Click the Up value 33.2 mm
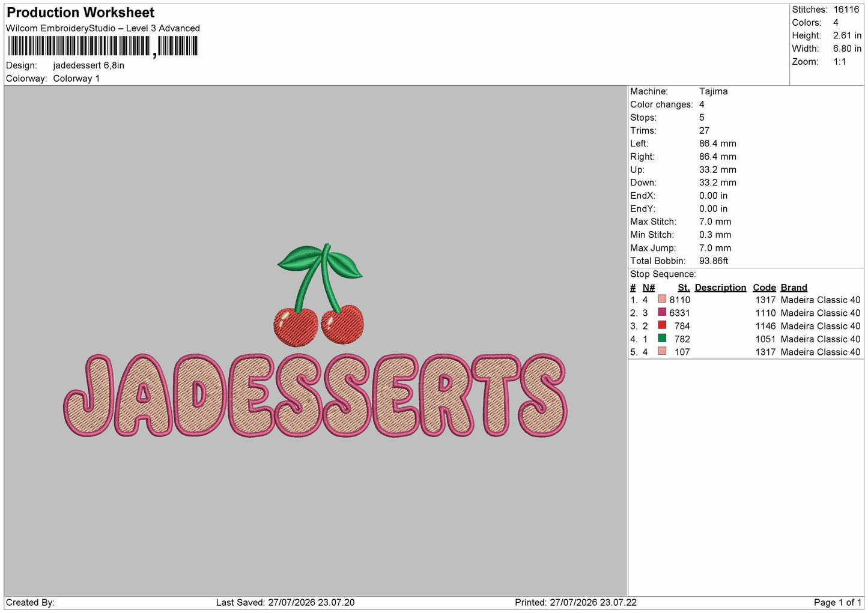868x613 pixels. click(717, 170)
